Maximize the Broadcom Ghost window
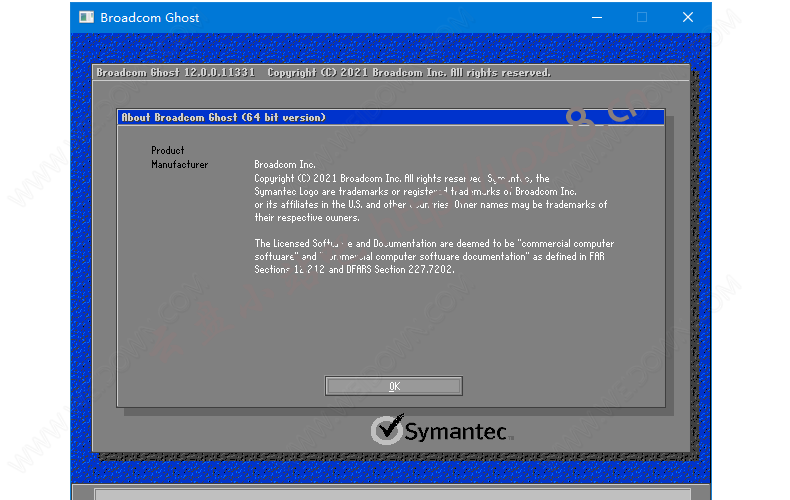Screen dimensions: 790x500 pyautogui.click(x=642, y=17)
